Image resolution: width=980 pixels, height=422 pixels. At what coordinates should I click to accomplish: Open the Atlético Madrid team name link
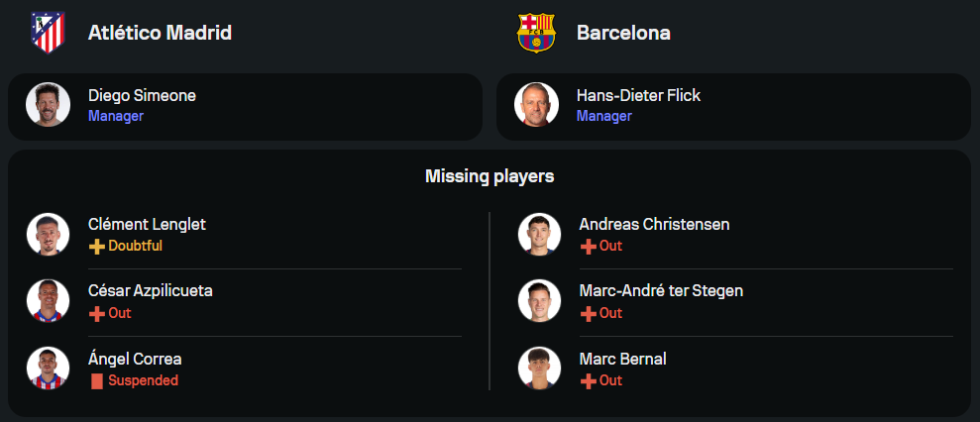coord(160,33)
